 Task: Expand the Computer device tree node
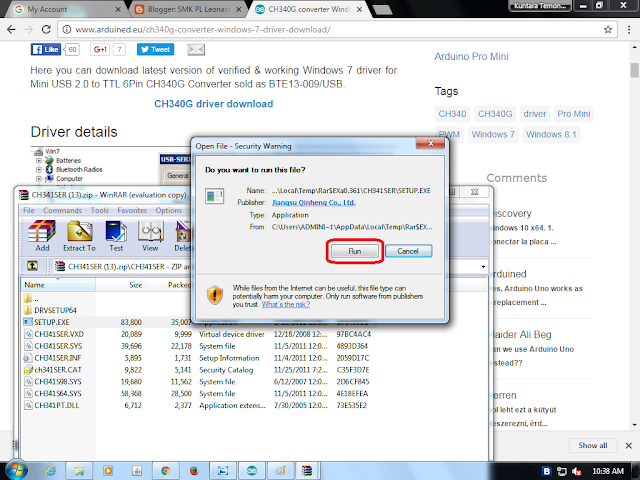click(x=39, y=179)
